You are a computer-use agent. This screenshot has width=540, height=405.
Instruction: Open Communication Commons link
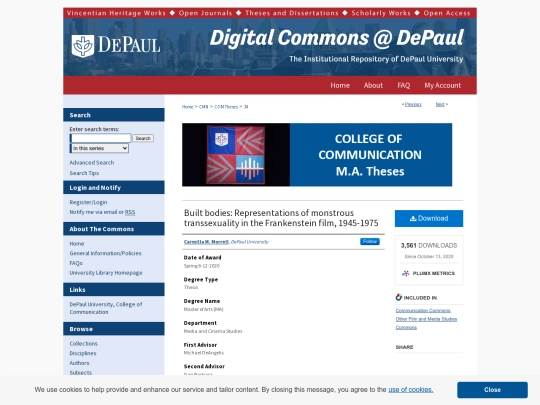click(423, 311)
